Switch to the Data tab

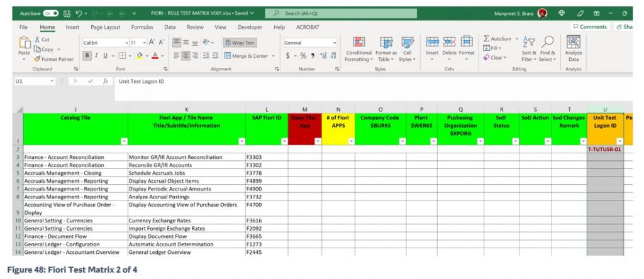[x=170, y=27]
